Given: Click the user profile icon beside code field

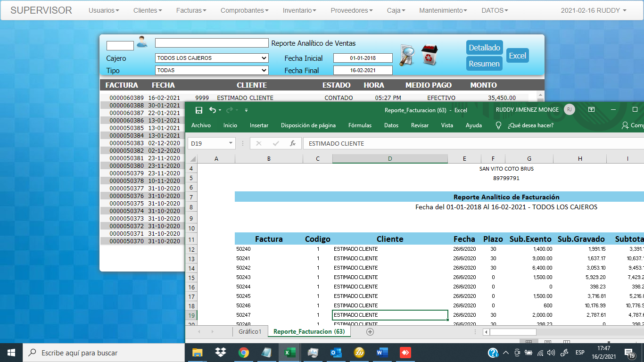Looking at the screenshot, I should [142, 42].
